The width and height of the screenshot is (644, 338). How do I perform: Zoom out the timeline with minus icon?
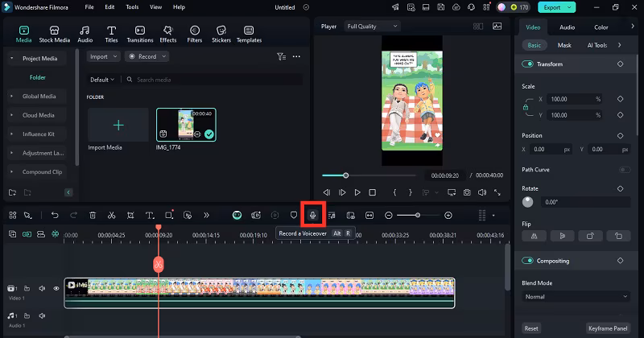389,215
